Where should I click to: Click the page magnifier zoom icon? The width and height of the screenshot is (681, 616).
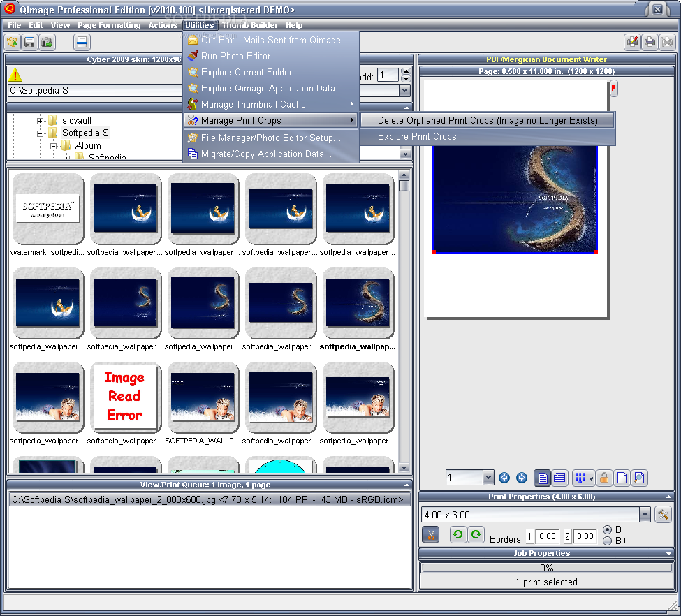pos(639,478)
